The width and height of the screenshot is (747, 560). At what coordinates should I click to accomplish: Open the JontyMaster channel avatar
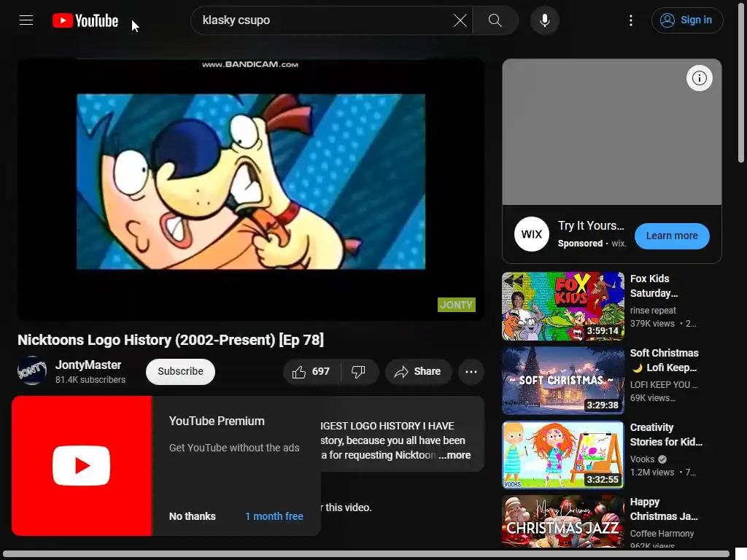(x=32, y=370)
